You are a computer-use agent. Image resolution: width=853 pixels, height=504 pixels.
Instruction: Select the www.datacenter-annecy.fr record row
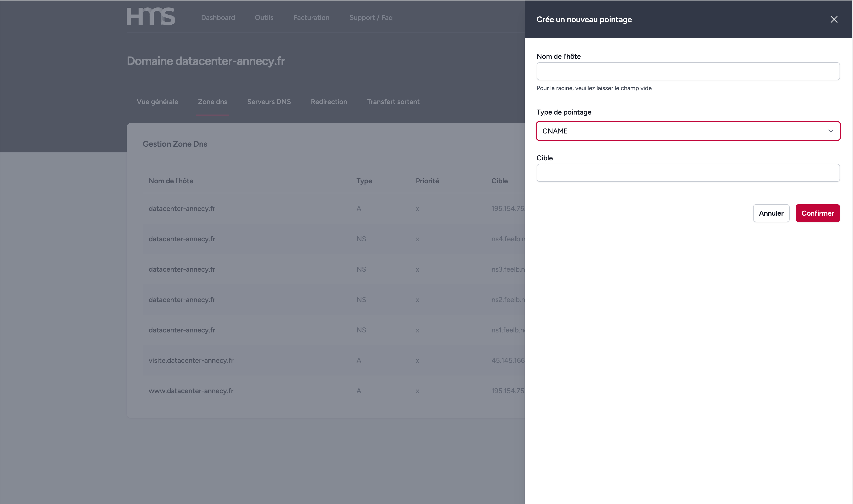tap(191, 390)
